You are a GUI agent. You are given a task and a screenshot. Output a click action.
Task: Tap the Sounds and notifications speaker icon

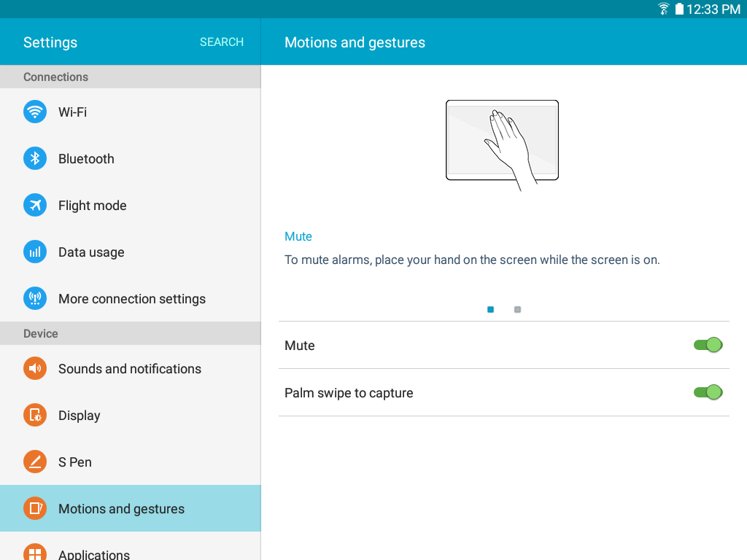point(35,368)
